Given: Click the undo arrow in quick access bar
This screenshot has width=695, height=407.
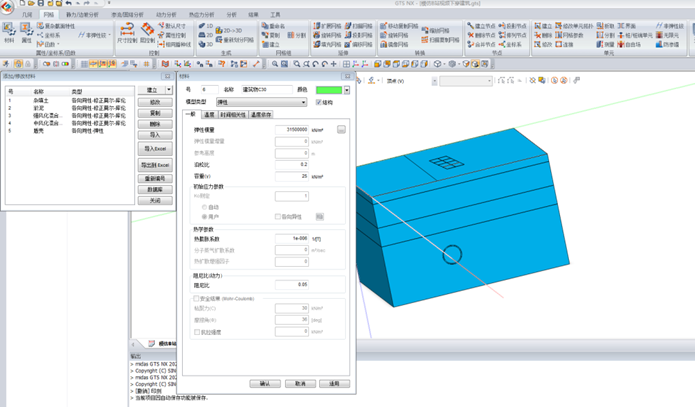Looking at the screenshot, I should (x=69, y=3).
